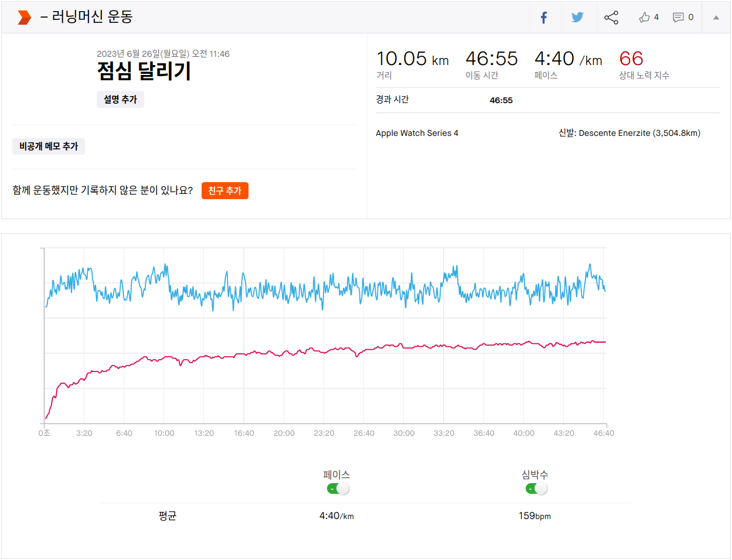The width and height of the screenshot is (732, 560).
Task: Click the Apple Watch Series 4 device label
Action: (x=417, y=133)
